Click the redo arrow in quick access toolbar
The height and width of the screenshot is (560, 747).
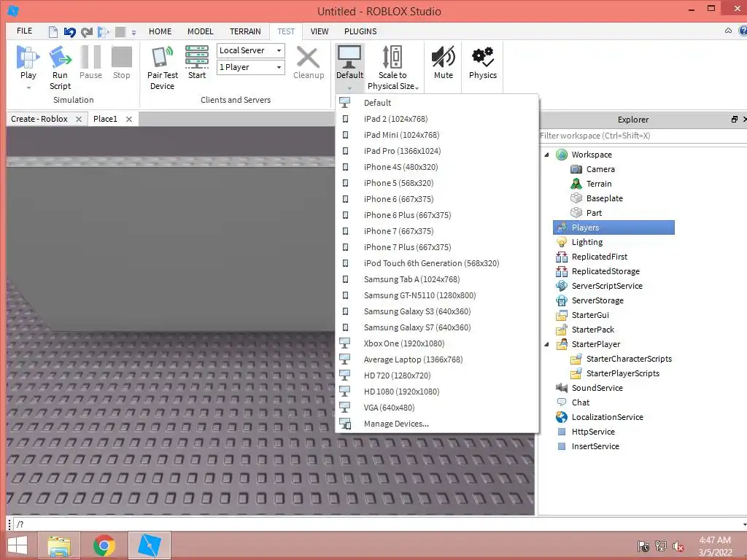pyautogui.click(x=87, y=32)
